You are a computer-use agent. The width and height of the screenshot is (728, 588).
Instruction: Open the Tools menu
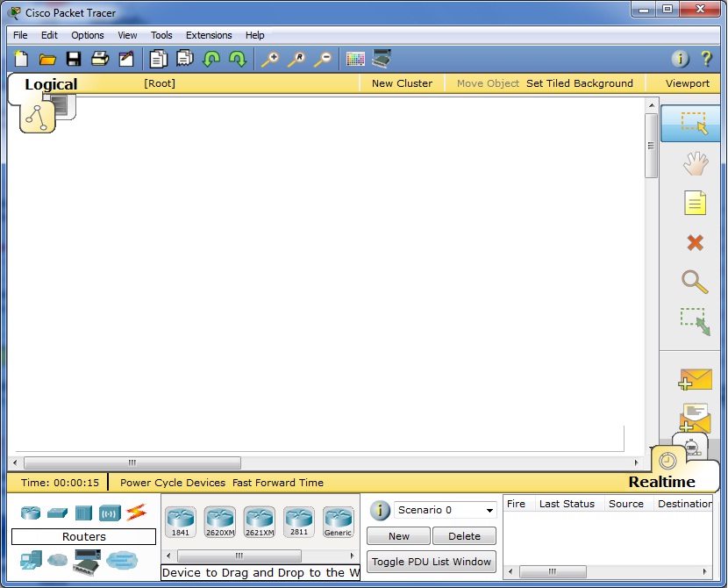point(161,35)
